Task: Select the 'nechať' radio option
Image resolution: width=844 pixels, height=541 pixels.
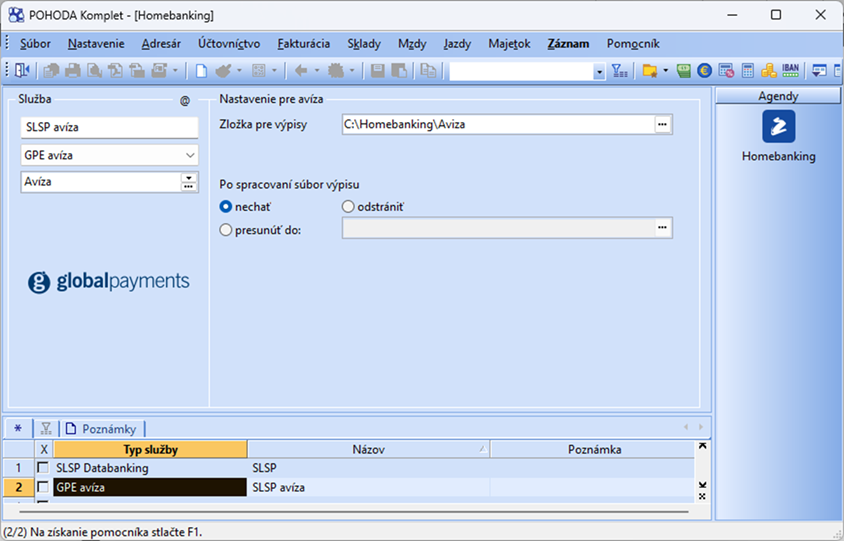Action: pos(226,207)
